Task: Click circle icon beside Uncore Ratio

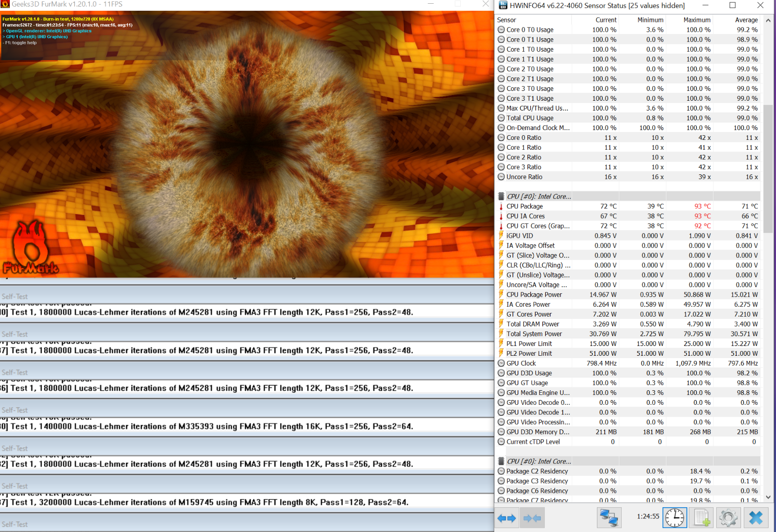Action: coord(501,177)
